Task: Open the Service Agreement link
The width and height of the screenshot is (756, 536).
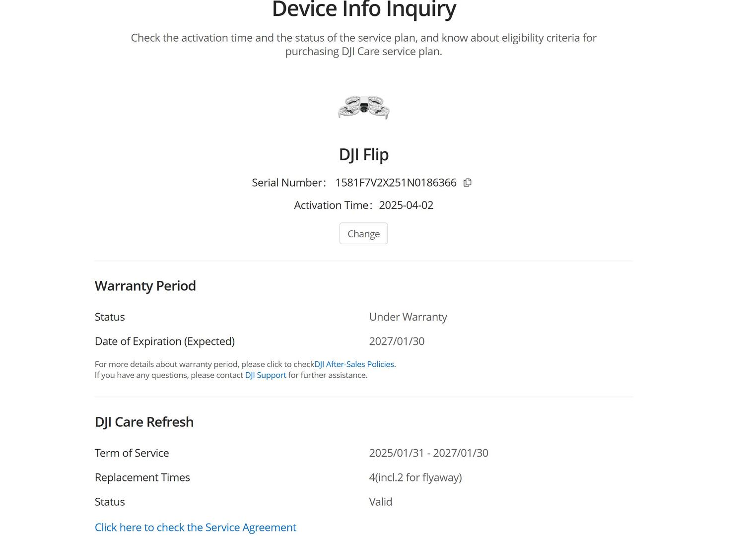Action: (x=195, y=527)
